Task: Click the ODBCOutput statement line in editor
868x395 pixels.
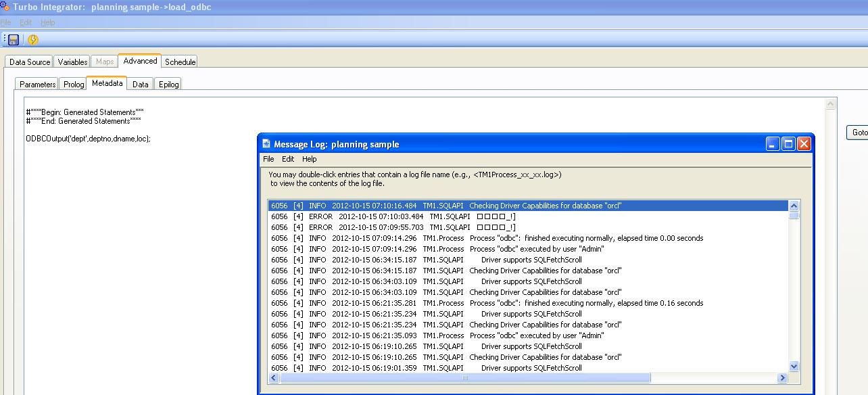Action: tap(88, 139)
